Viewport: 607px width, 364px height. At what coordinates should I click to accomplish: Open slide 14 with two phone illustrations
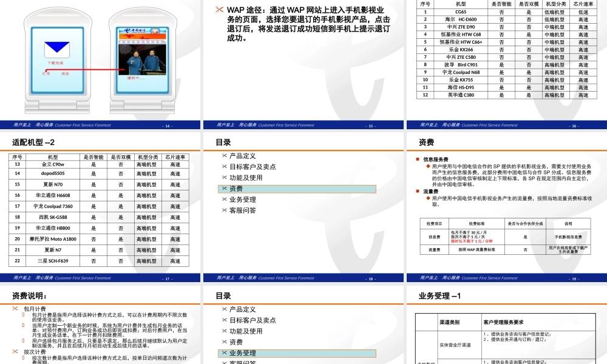pos(100,64)
